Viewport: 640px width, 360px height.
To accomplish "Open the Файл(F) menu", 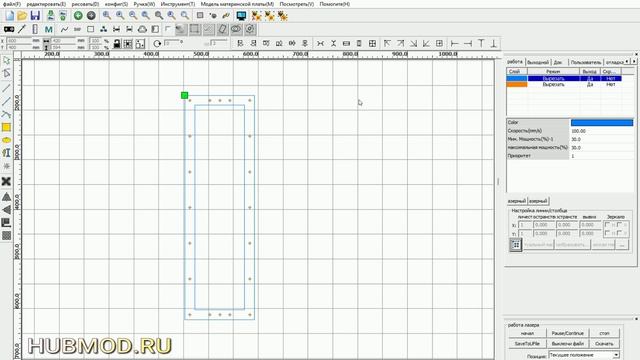I will pos(12,4).
